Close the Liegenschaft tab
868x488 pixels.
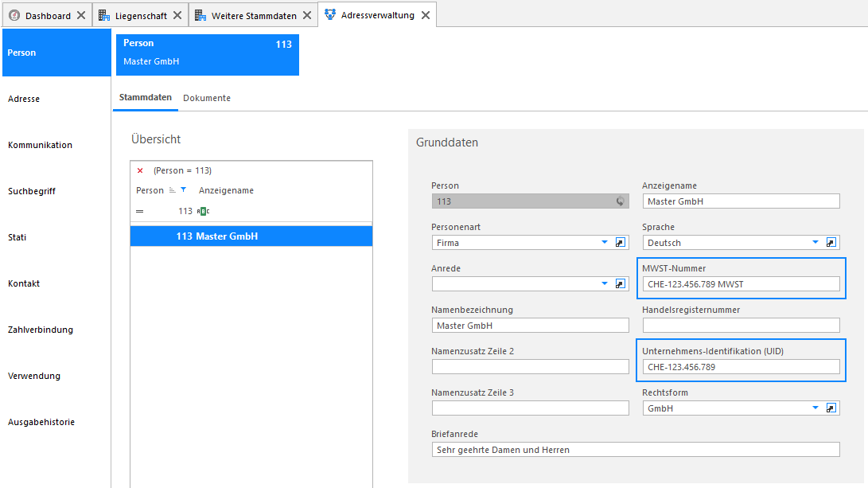coord(177,15)
